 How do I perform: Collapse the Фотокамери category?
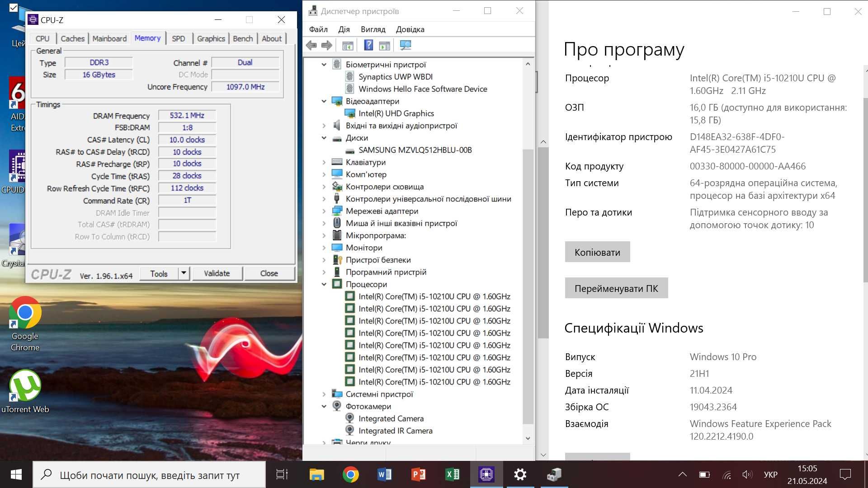tap(324, 406)
